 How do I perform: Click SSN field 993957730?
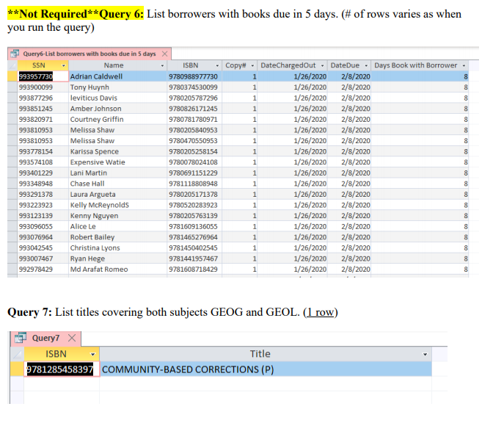[x=43, y=76]
